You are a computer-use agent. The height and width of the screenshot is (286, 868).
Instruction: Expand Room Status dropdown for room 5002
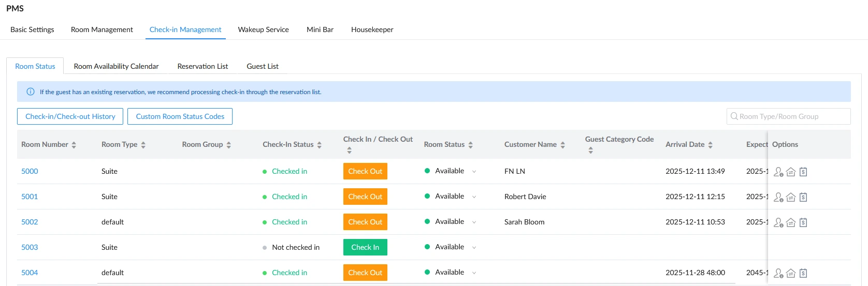[474, 222]
